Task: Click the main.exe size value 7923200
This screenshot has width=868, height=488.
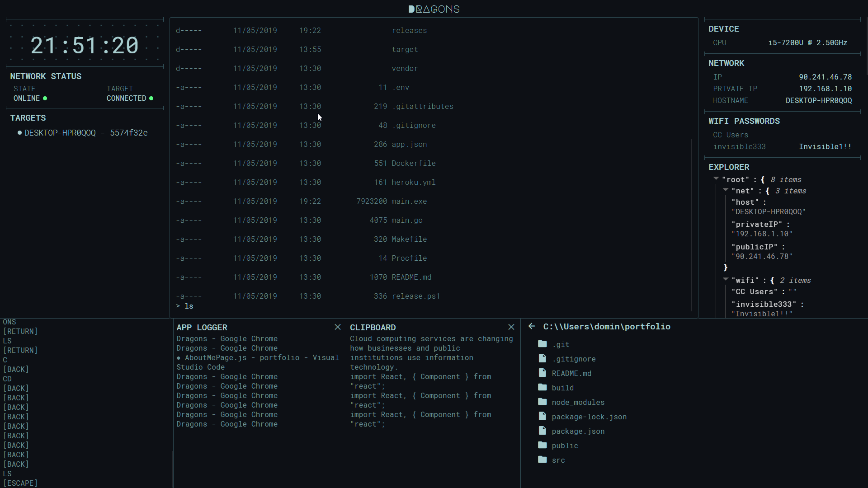Action: click(x=372, y=202)
